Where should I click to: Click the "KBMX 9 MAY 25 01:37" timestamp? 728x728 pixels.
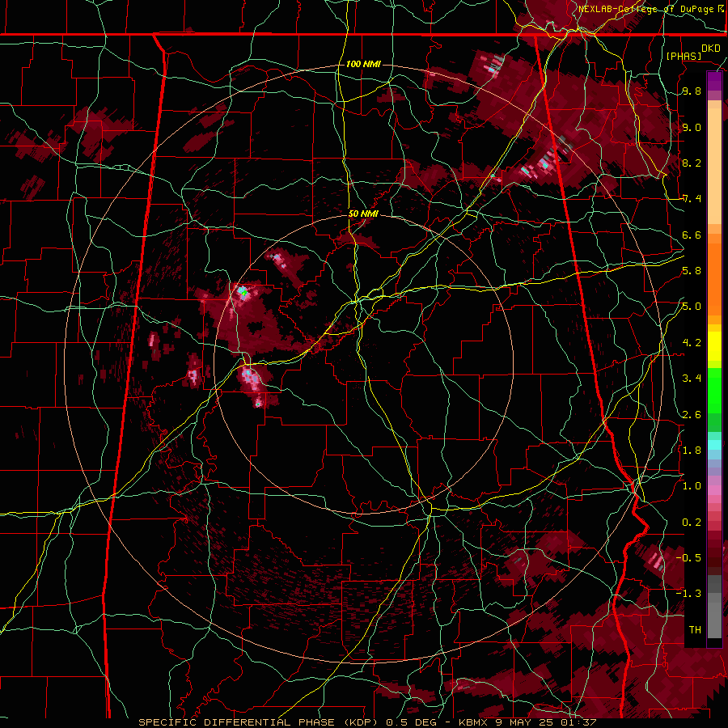pyautogui.click(x=527, y=722)
